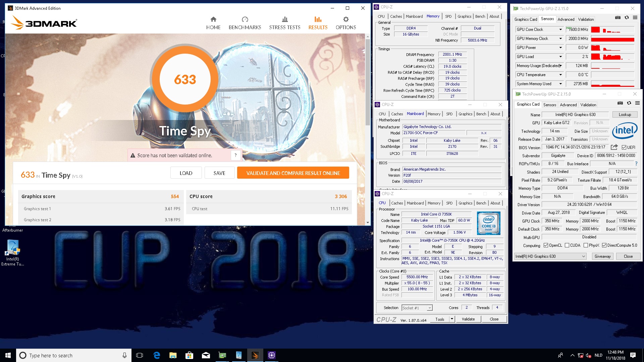Screen dimensions: 644x362
Task: Click the HOME icon in 3DMark
Action: 213,19
